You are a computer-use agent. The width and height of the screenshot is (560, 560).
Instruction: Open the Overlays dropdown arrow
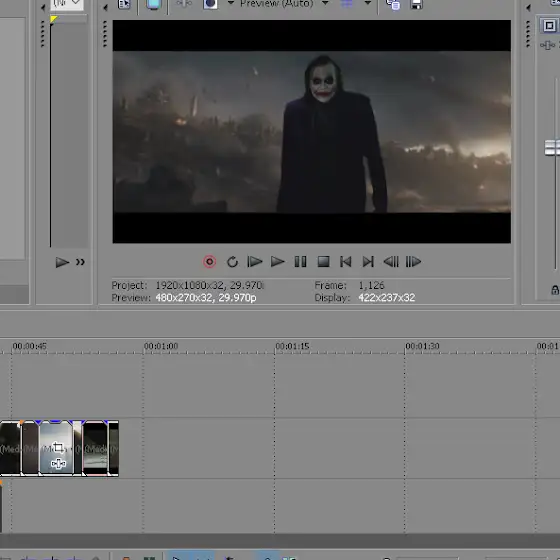click(x=368, y=3)
